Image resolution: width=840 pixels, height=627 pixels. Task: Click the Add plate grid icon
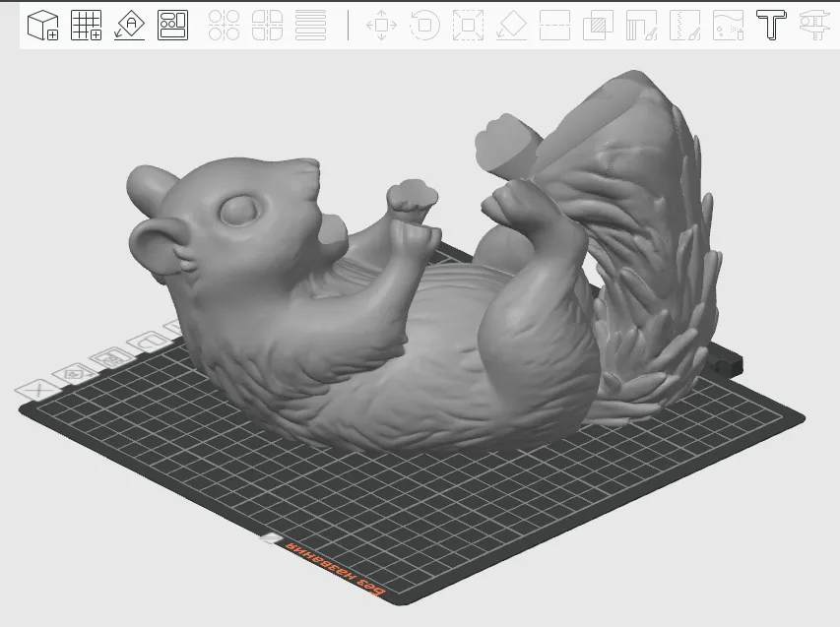click(87, 26)
